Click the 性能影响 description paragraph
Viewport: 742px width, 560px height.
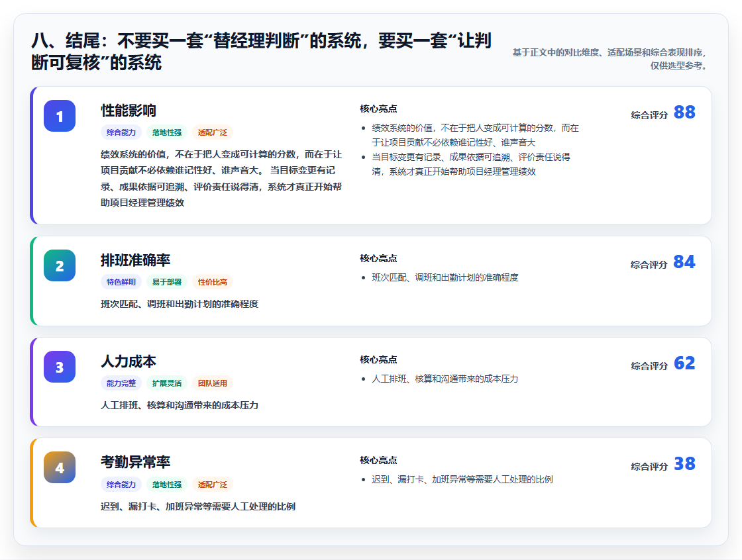click(221, 178)
